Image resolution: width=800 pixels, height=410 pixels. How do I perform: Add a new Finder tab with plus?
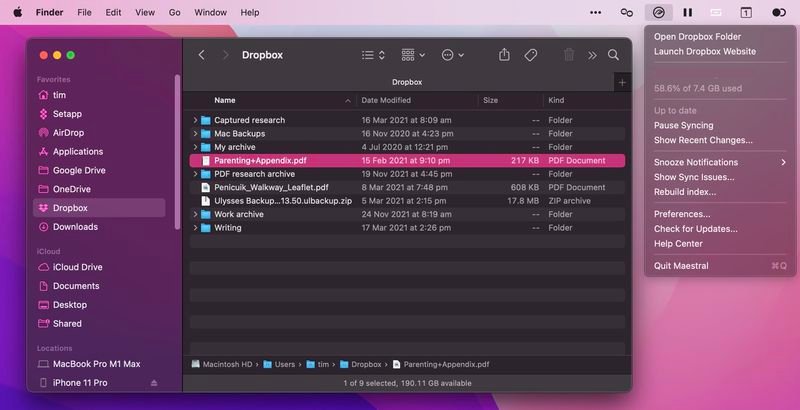tap(622, 83)
